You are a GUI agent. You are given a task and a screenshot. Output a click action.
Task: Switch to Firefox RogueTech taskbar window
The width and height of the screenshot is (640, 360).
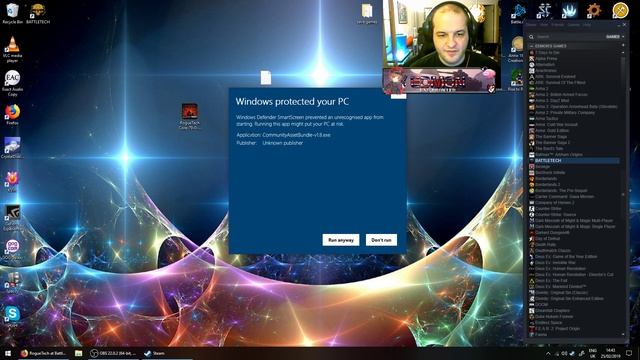[x=44, y=353]
